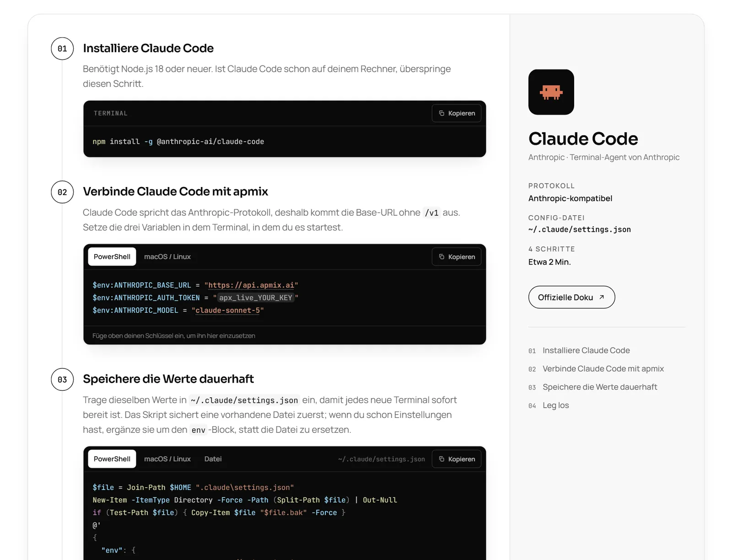
Task: Click the '~/.claude/settings.json' config file value in sidebar
Action: 579,229
